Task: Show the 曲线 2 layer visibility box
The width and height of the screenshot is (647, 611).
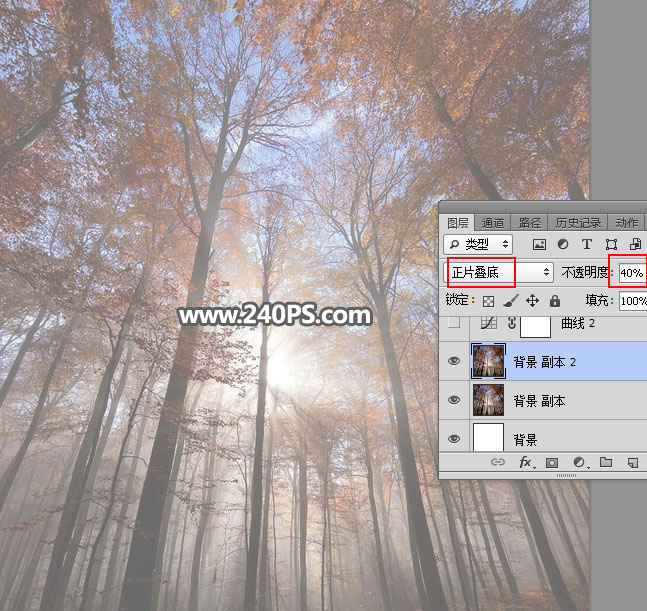Action: (x=454, y=322)
